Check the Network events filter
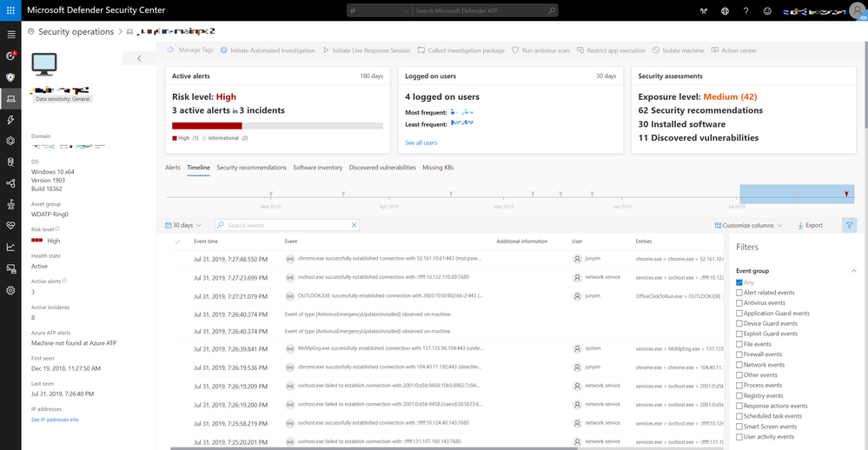The image size is (868, 450). (739, 365)
